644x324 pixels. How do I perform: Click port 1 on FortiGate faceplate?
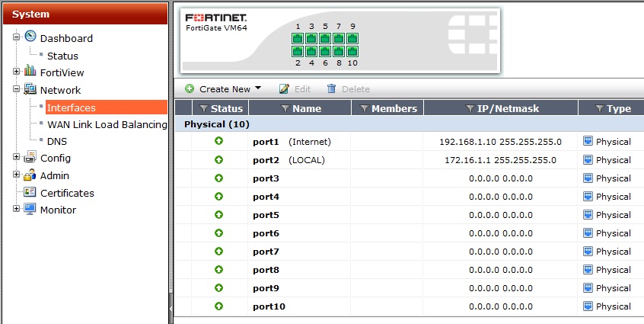click(x=298, y=38)
